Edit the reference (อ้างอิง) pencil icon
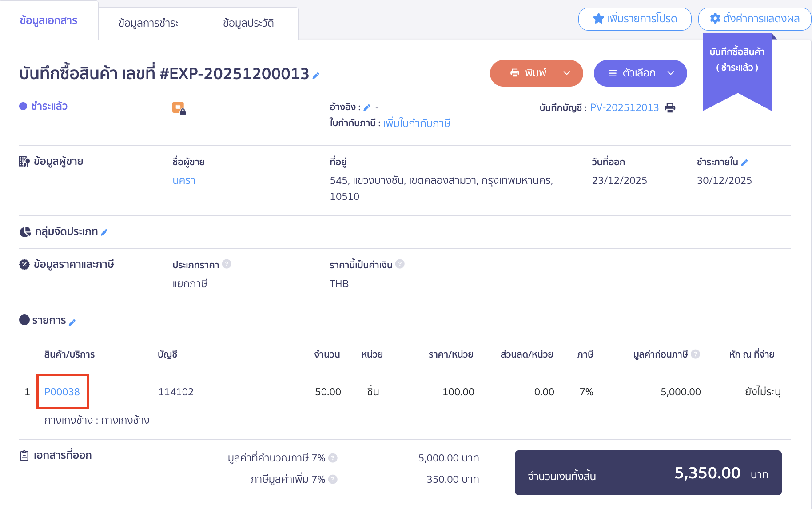812x509 pixels. 367,107
